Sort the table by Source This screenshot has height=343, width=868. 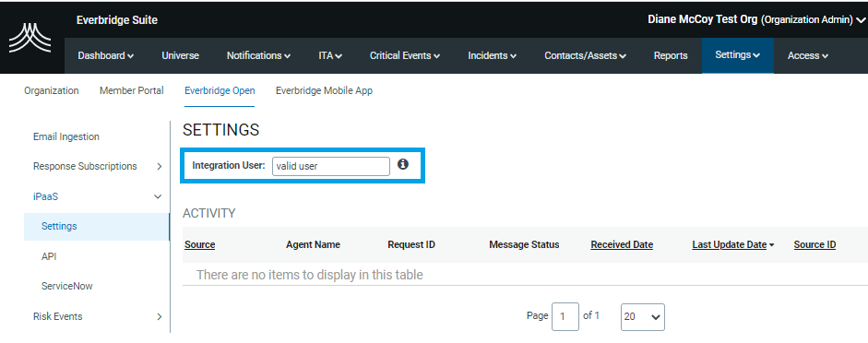(200, 244)
